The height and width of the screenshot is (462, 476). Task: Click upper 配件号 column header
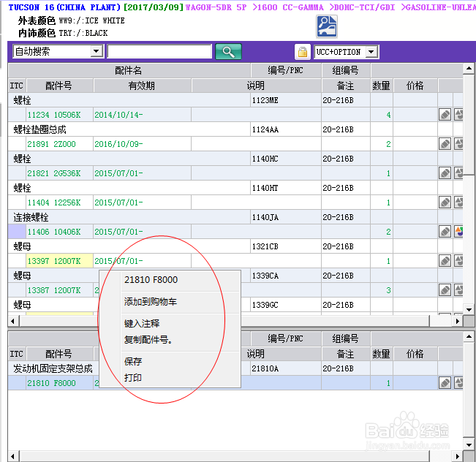pyautogui.click(x=59, y=86)
